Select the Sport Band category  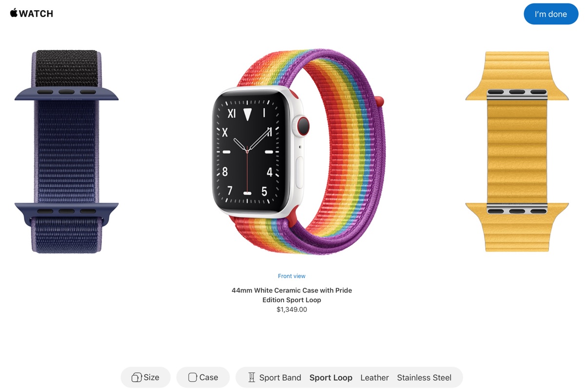[280, 377]
